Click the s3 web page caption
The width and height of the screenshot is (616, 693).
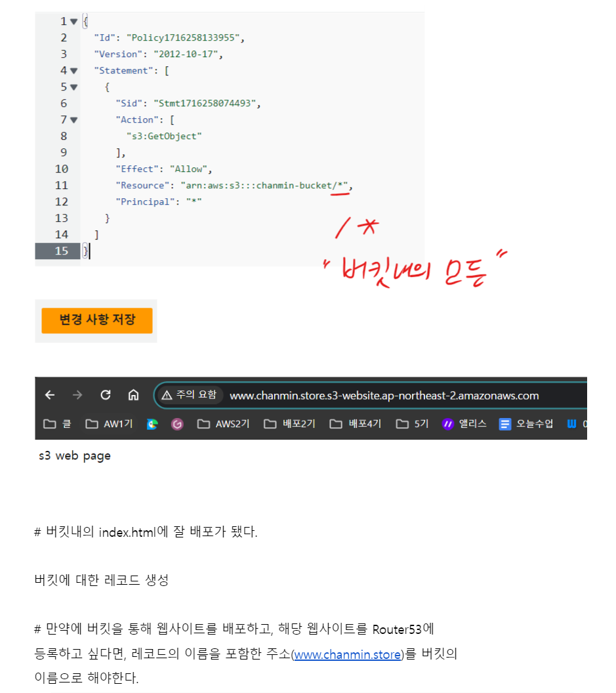click(75, 455)
